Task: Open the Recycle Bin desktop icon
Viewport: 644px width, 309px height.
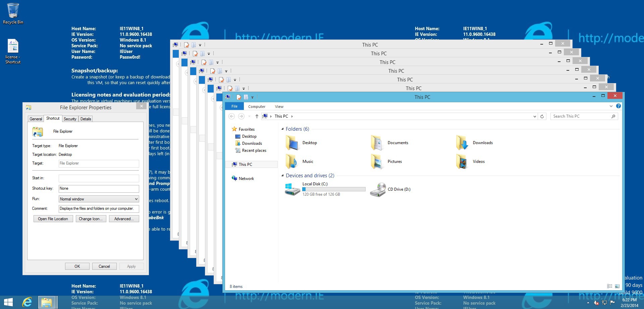Action: point(13,13)
